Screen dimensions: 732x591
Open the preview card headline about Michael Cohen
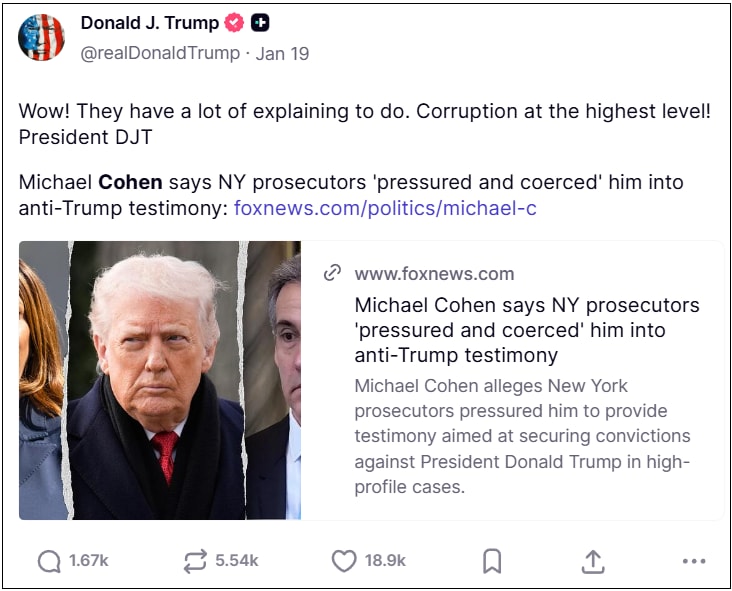[x=527, y=330]
